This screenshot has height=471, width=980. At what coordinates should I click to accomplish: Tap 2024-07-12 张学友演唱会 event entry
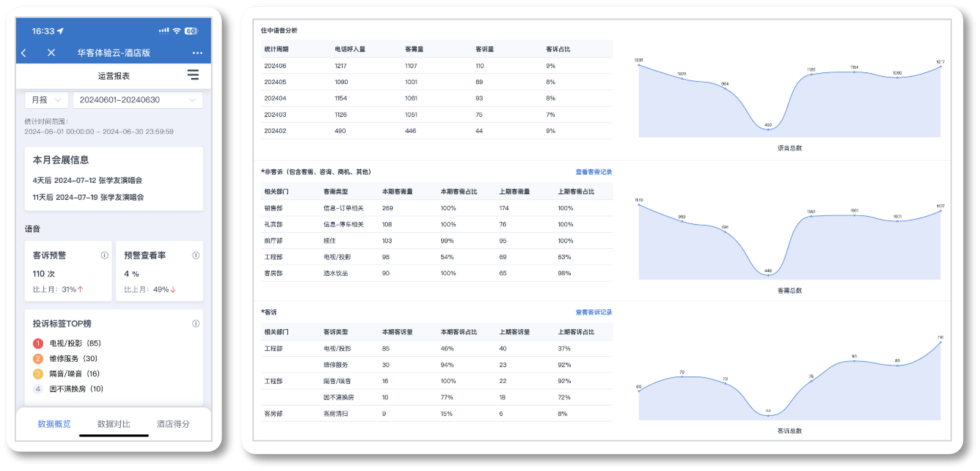[88, 181]
